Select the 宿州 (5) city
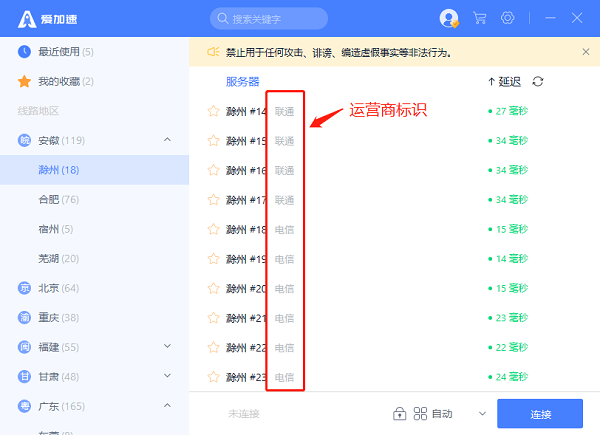 click(x=95, y=229)
